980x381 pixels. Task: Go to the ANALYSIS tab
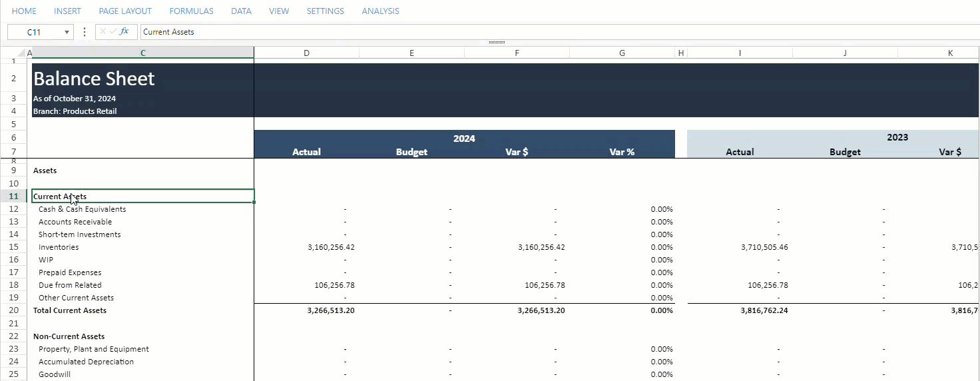(x=380, y=11)
